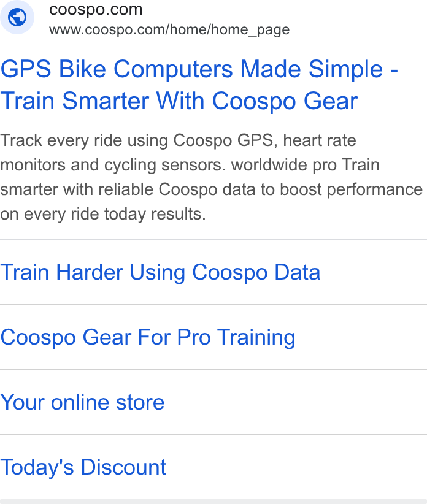The height and width of the screenshot is (504, 427).
Task: Open Train Harder Using Coospo Data sitelink
Action: point(160,272)
